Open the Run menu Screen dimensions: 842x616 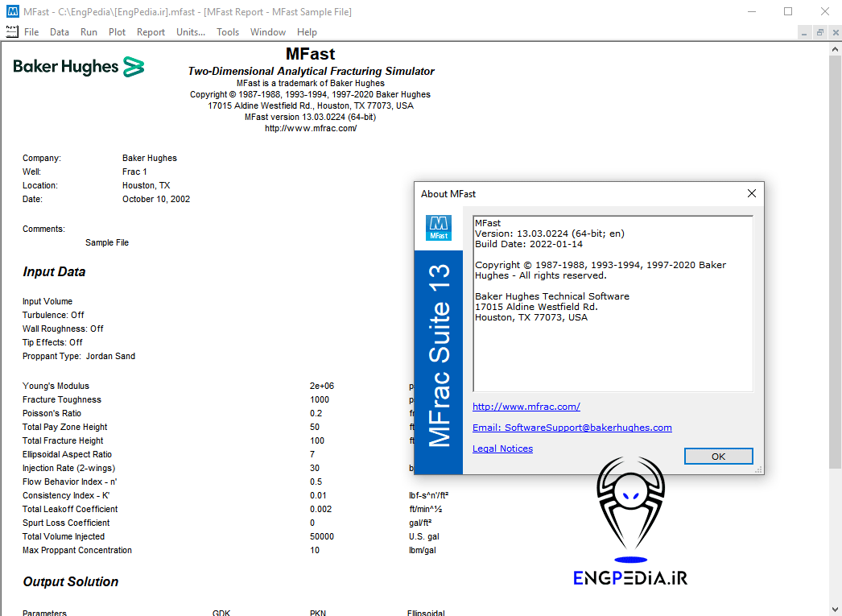pyautogui.click(x=89, y=32)
